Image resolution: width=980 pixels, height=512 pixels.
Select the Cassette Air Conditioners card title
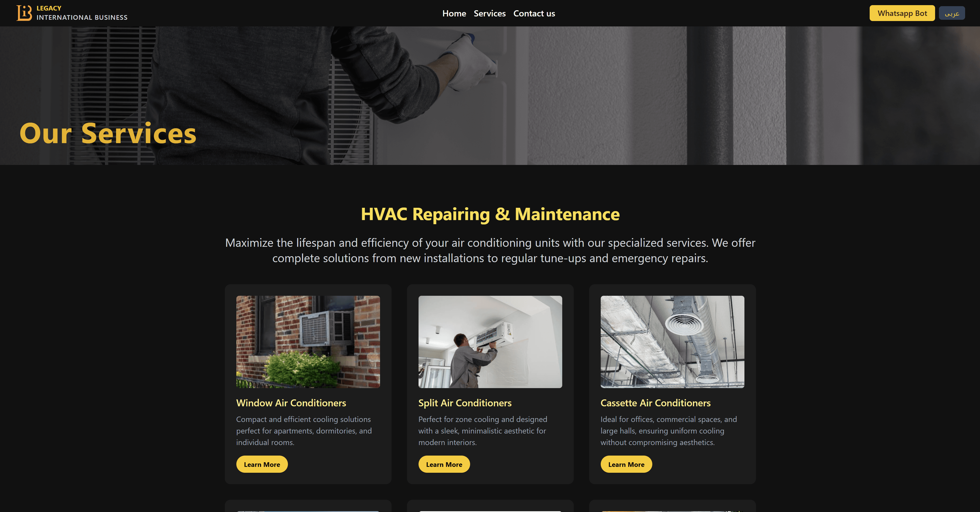pos(655,403)
